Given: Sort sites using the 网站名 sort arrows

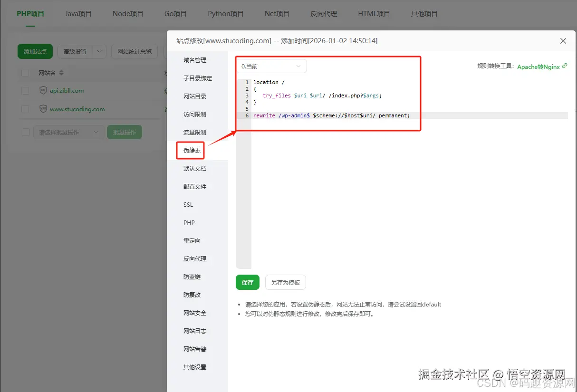Looking at the screenshot, I should click(61, 73).
